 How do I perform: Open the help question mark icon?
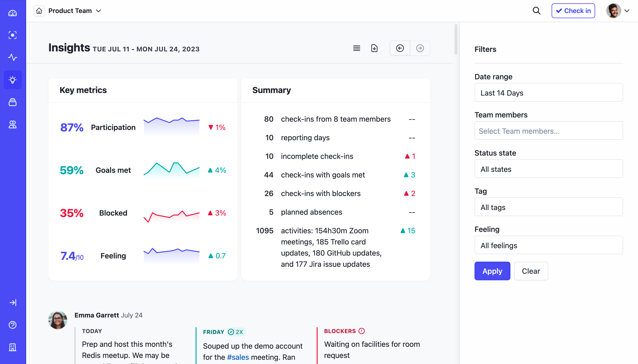point(13,325)
